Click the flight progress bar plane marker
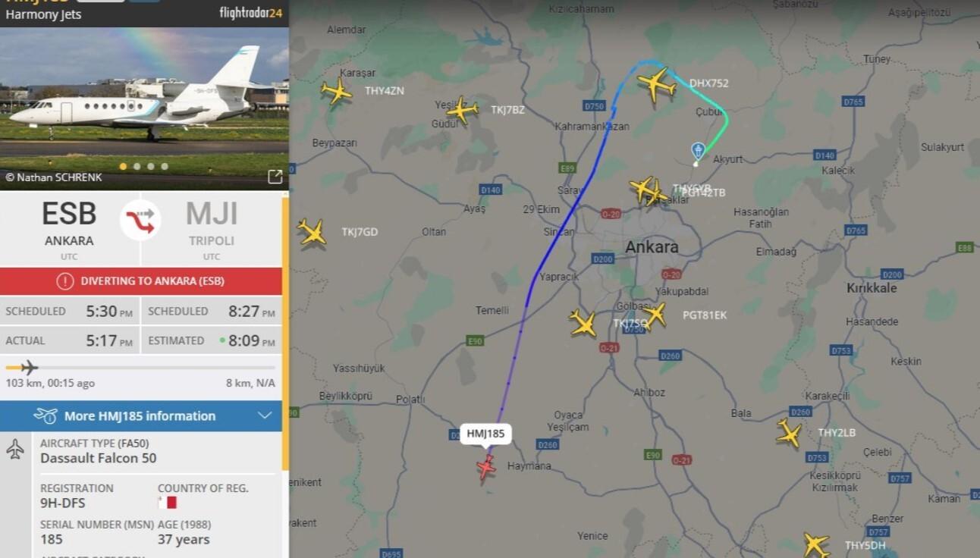The image size is (980, 558). (x=29, y=368)
